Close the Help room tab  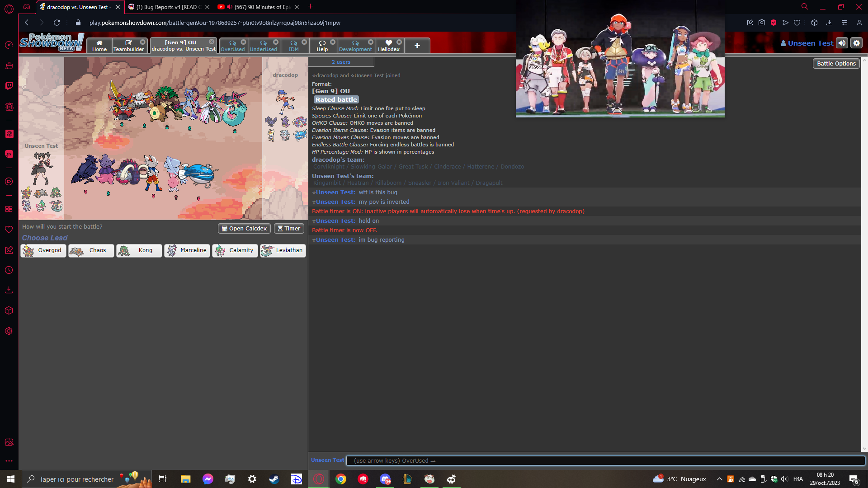pyautogui.click(x=333, y=42)
